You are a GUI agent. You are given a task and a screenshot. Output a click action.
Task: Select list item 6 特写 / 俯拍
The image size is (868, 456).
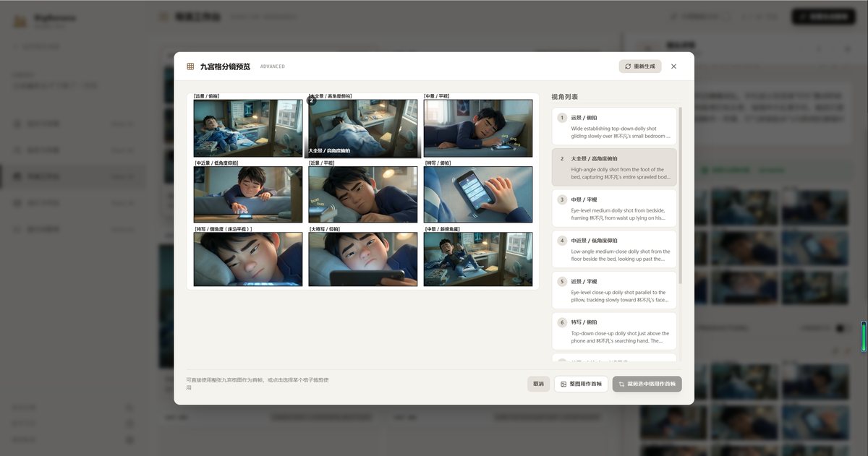point(614,331)
